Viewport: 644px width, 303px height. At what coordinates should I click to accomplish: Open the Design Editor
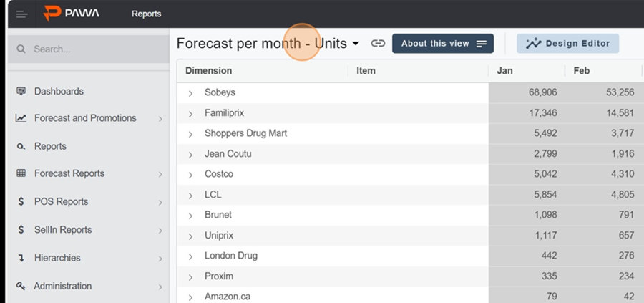(x=567, y=44)
